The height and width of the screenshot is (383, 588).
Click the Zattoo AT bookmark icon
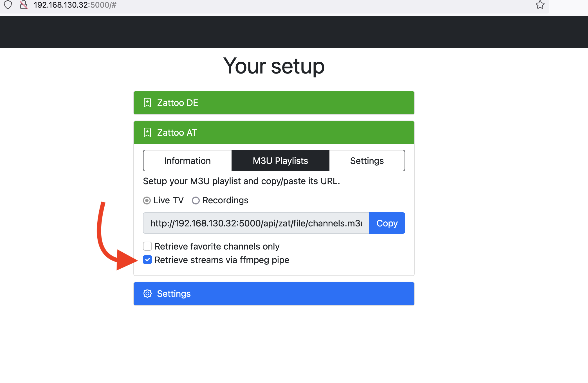(x=147, y=133)
